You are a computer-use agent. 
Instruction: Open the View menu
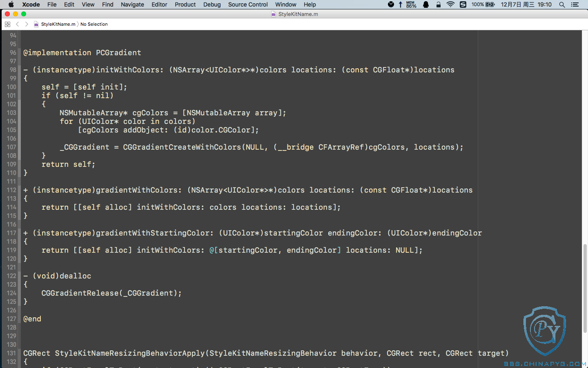(88, 4)
